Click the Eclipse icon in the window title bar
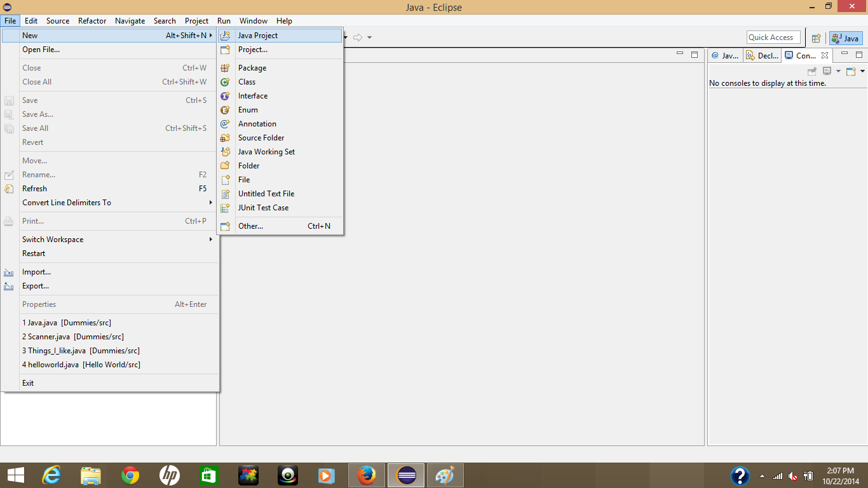868x488 pixels. tap(7, 7)
